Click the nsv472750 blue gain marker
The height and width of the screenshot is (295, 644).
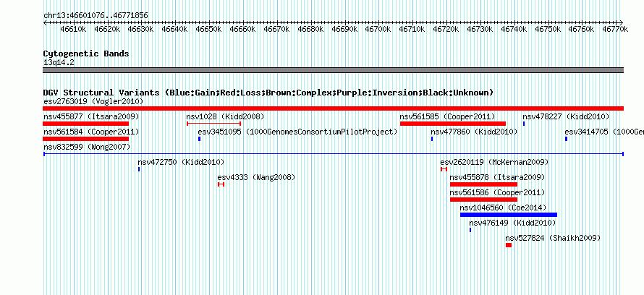click(139, 169)
